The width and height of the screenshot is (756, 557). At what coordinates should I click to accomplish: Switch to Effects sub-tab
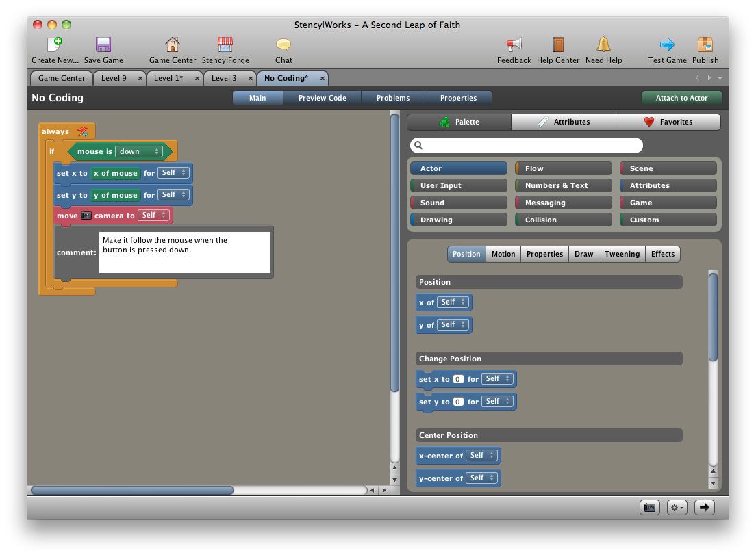662,254
